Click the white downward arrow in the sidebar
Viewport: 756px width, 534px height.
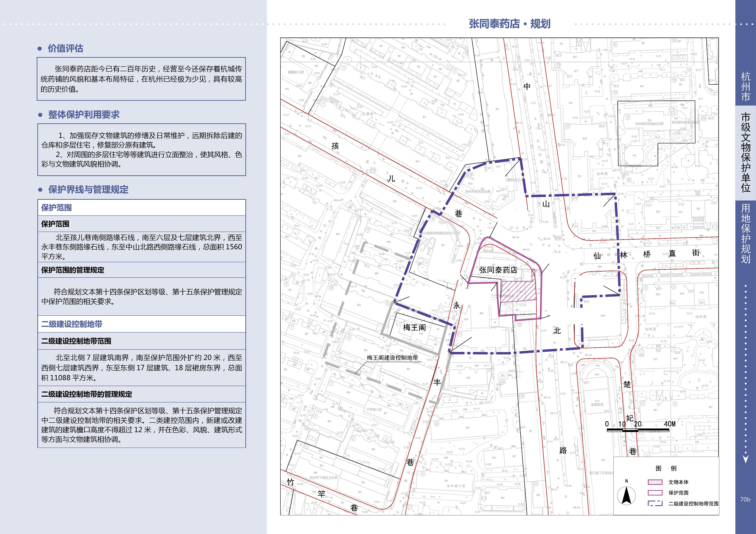tap(746, 459)
